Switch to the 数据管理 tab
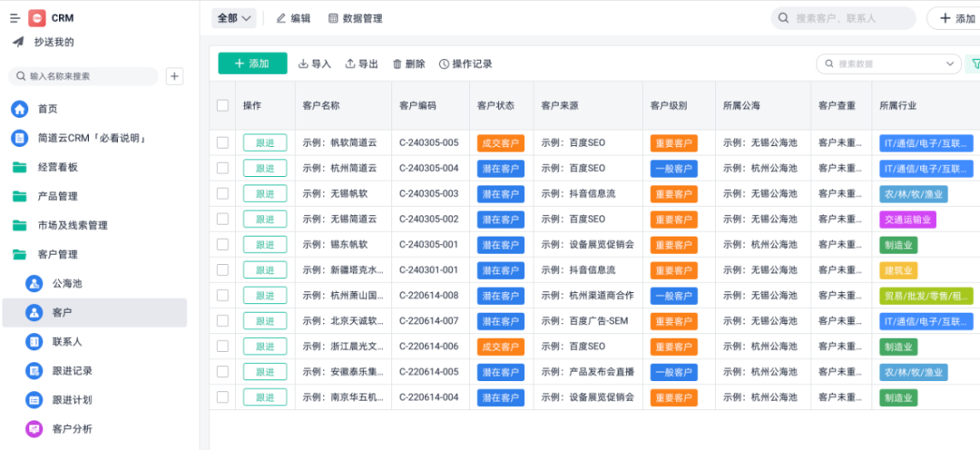The height and width of the screenshot is (450, 980). click(355, 18)
